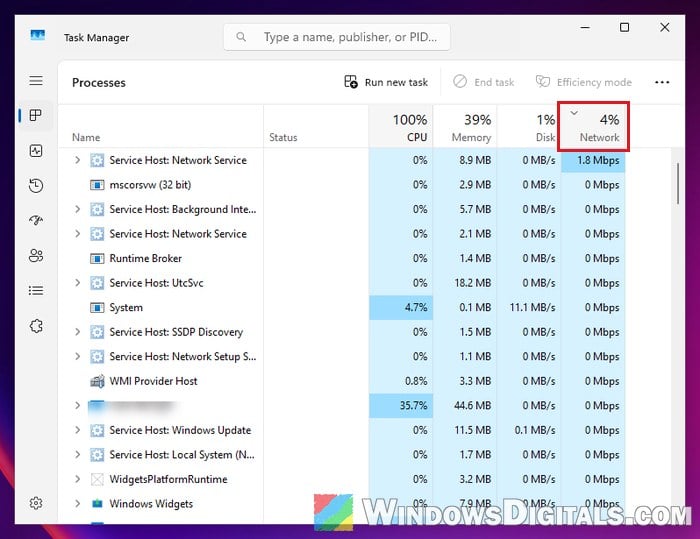
Task: Expand Service Host: SSDP Discovery row
Action: click(x=78, y=332)
